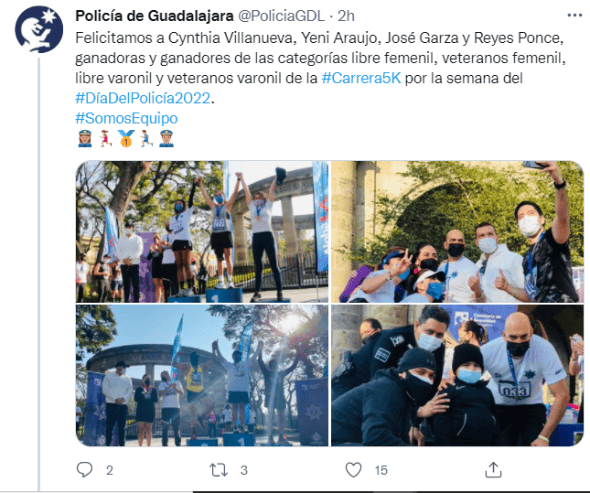Image resolution: width=590 pixels, height=493 pixels.
Task: Open the men's podium photo at the bottom left
Action: click(202, 376)
